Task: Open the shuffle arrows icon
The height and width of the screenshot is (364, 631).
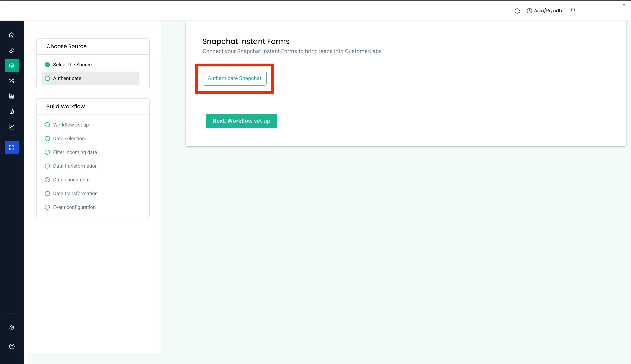Action: pyautogui.click(x=12, y=81)
